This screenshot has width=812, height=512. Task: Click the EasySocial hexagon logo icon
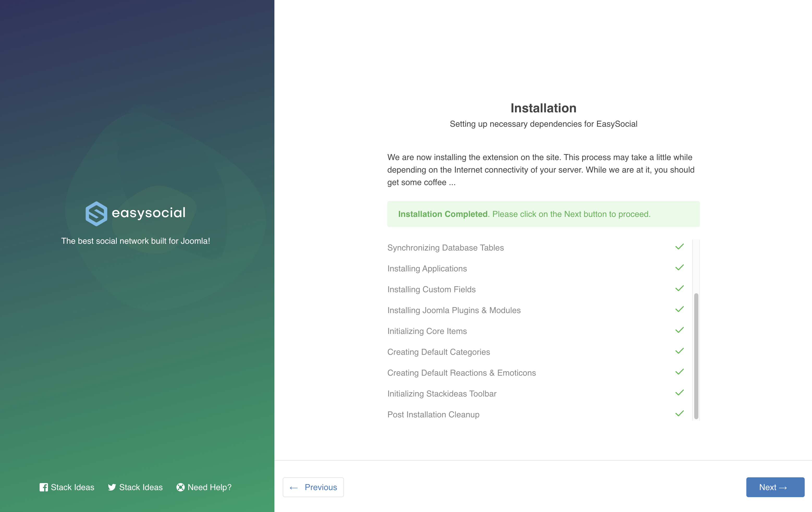click(96, 214)
